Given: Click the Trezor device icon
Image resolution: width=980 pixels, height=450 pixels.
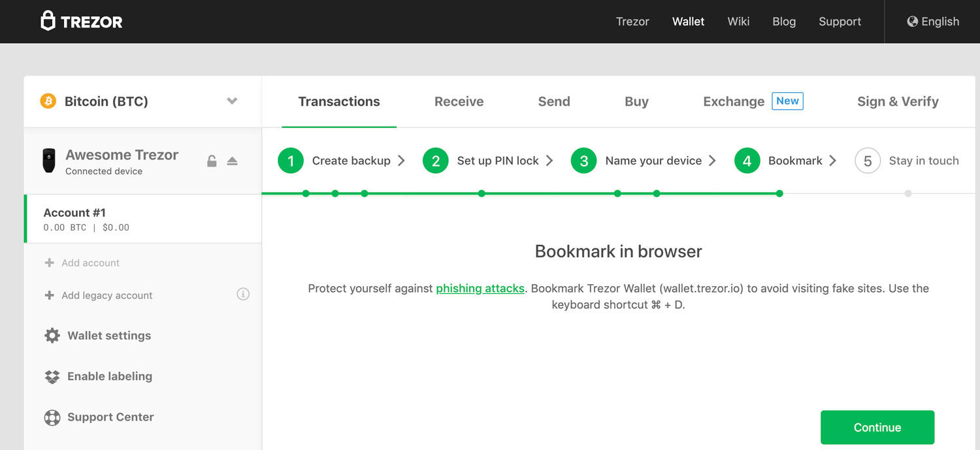Looking at the screenshot, I should point(49,161).
